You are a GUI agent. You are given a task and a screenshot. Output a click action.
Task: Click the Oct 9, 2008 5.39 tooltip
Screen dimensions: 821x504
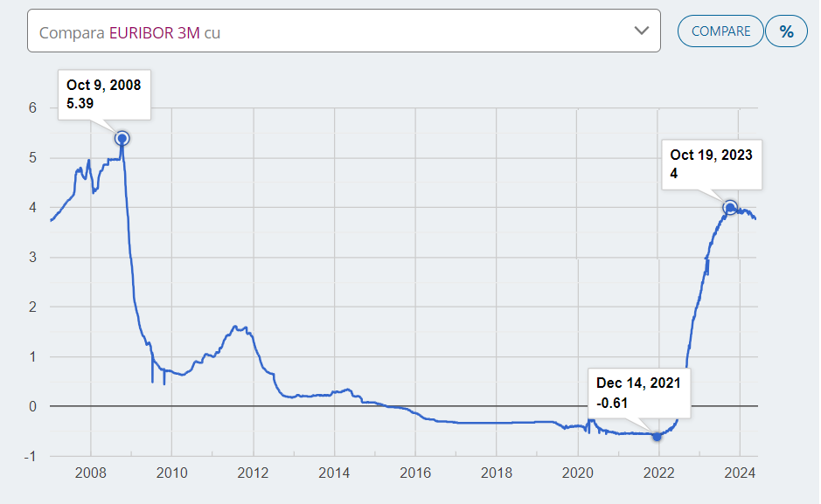coord(104,93)
